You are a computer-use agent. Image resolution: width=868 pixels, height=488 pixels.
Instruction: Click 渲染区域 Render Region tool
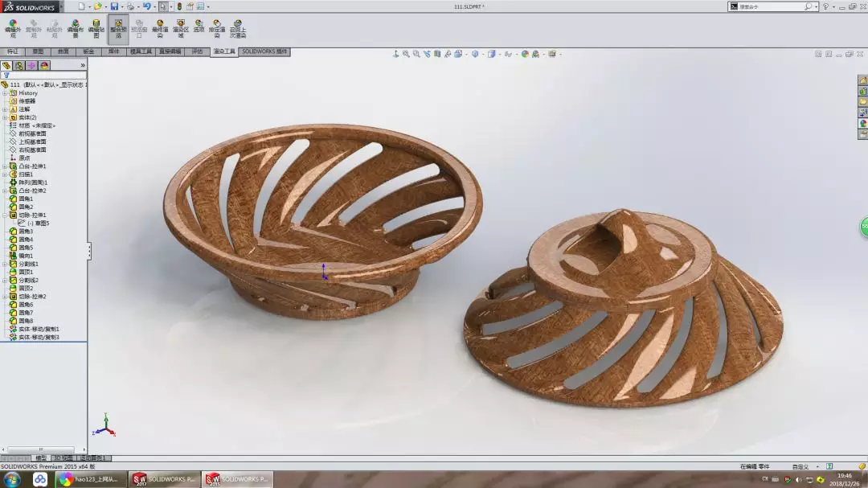click(181, 29)
